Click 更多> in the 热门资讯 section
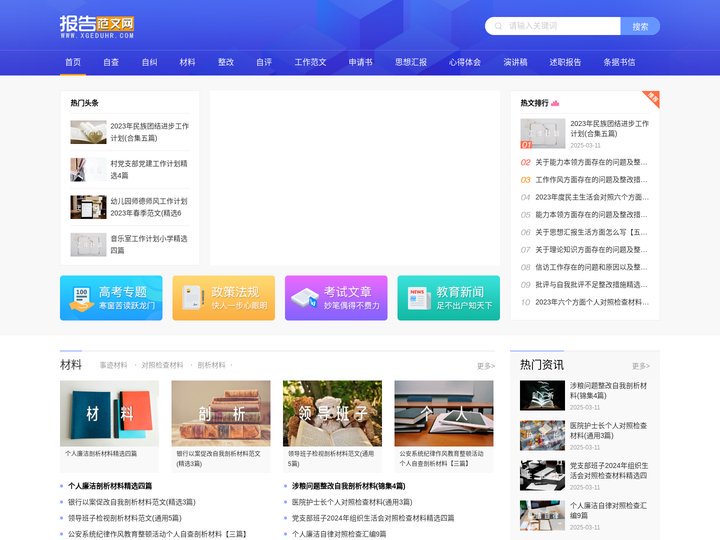Screen dimensions: 720x540 click(641, 366)
